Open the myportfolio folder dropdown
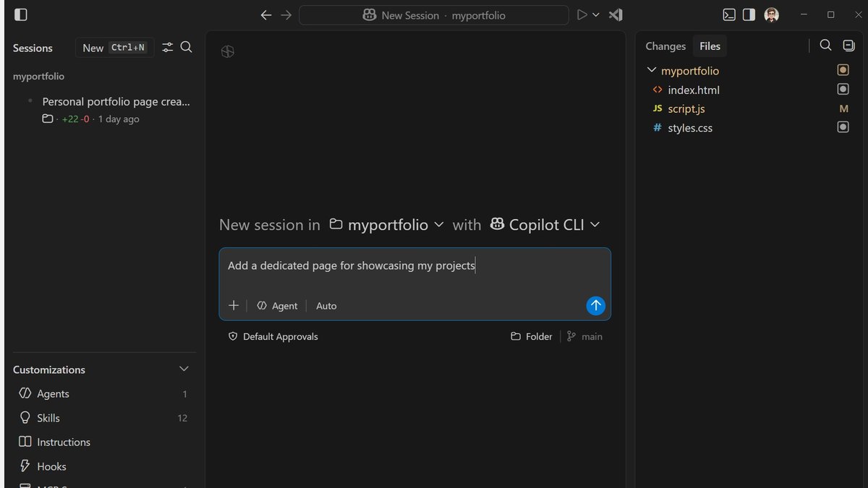The width and height of the screenshot is (868, 488). pos(386,225)
